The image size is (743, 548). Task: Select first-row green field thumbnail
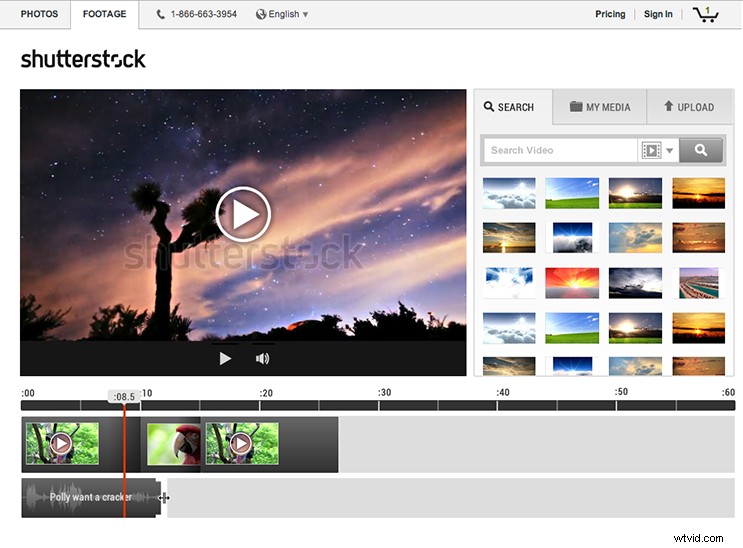pos(572,193)
